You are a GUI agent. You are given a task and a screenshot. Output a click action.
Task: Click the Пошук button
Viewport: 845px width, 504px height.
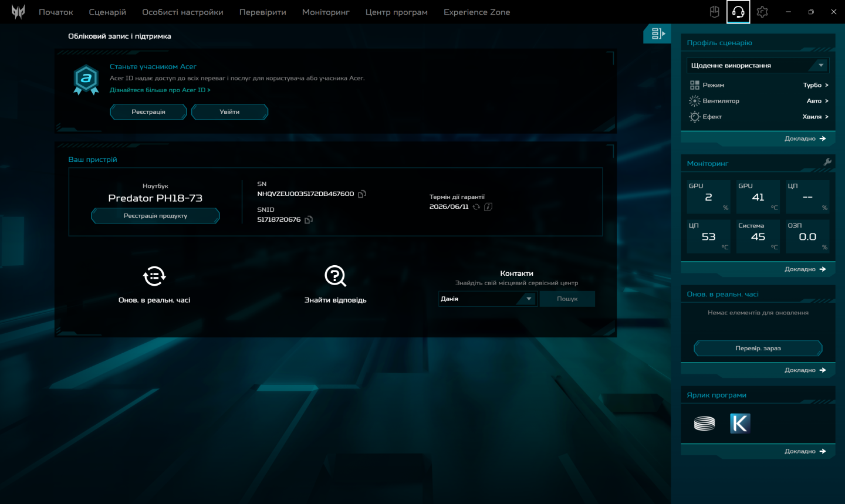pos(567,299)
